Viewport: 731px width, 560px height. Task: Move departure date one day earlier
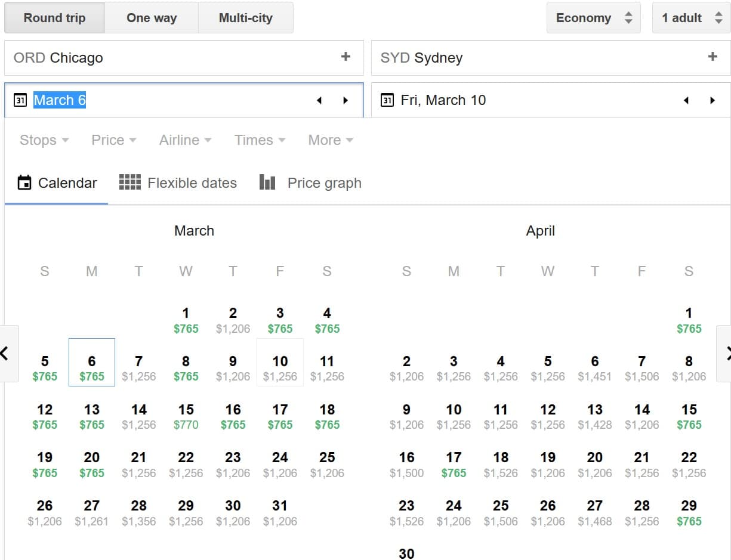click(x=319, y=100)
